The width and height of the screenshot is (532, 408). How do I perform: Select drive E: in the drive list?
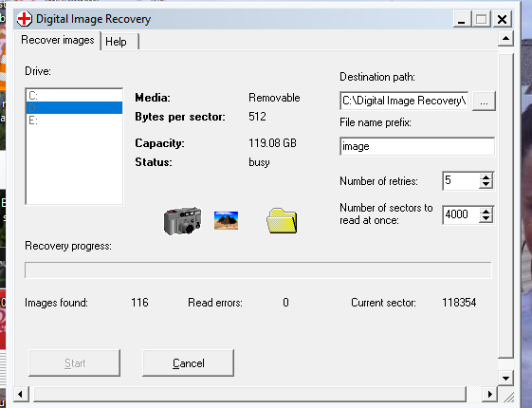tap(74, 120)
